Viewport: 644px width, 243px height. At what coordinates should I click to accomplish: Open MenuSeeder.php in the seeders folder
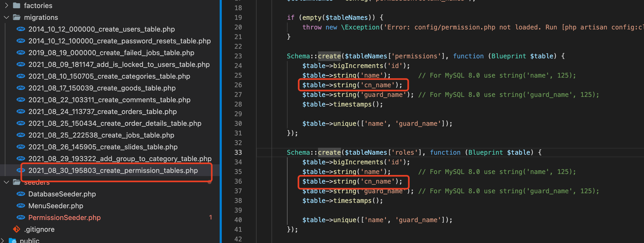(56, 206)
